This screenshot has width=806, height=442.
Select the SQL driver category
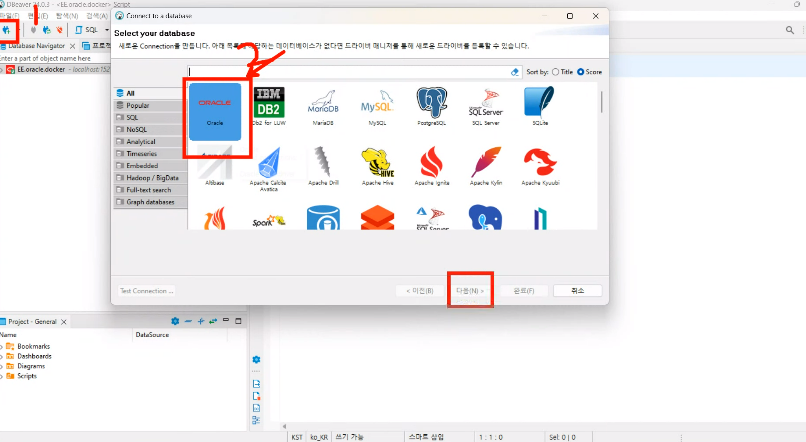click(x=150, y=117)
